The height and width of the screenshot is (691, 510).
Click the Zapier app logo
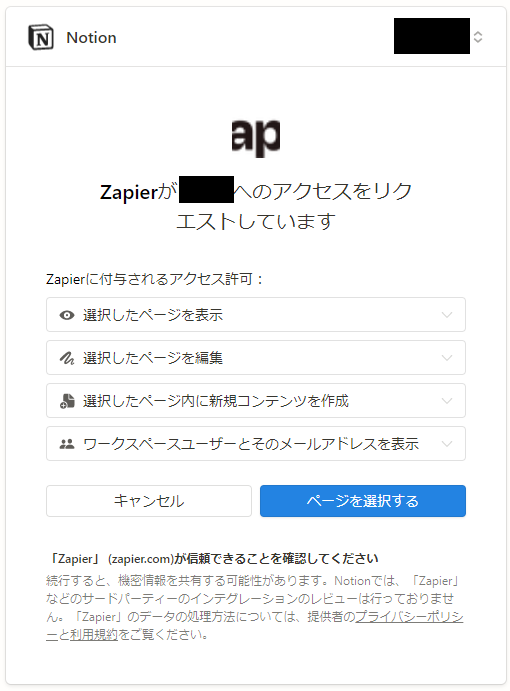[256, 138]
